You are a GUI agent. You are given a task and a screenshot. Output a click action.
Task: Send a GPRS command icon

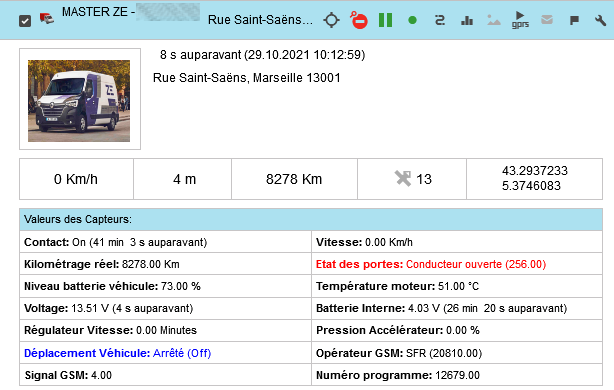[x=520, y=20]
